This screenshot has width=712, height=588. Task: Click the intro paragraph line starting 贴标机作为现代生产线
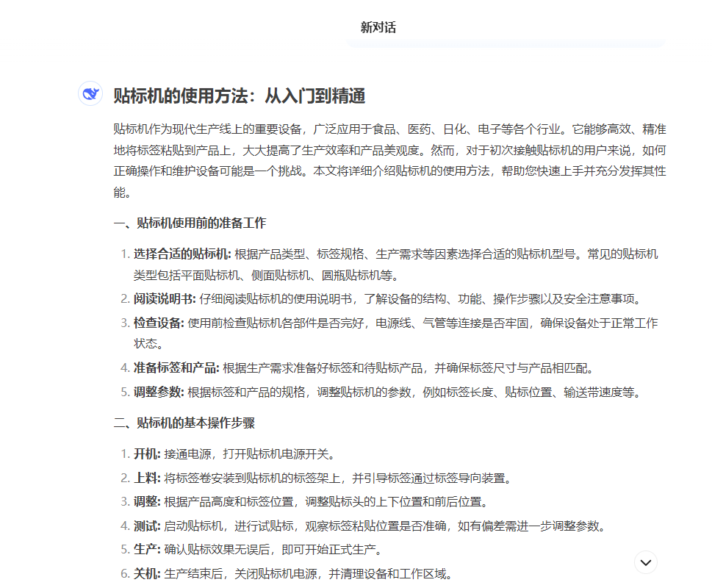pos(389,129)
